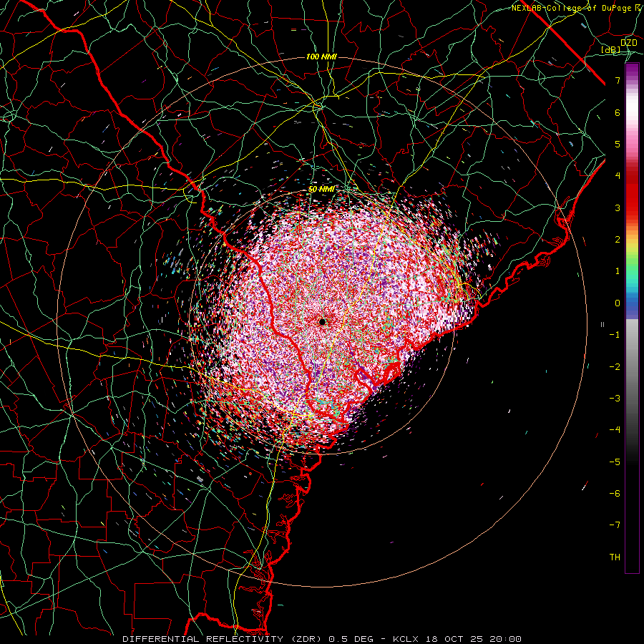Click the "-6" value on the color scale
Screen dimensions: 644x644
[x=615, y=493]
